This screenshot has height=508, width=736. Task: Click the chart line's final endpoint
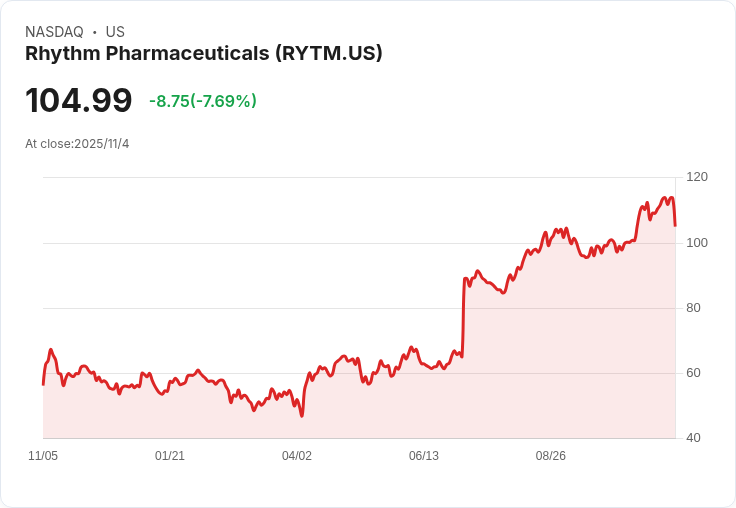pyautogui.click(x=675, y=225)
